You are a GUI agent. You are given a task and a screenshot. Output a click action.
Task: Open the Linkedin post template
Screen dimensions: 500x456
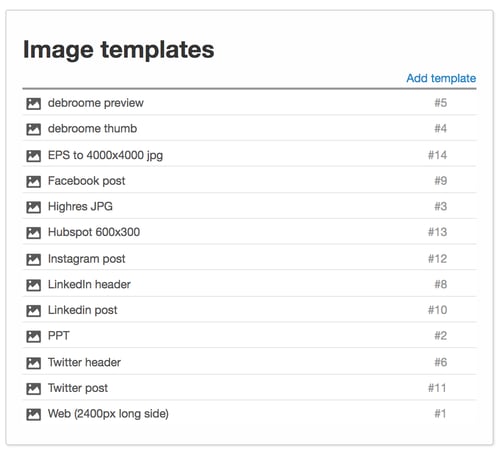point(83,310)
